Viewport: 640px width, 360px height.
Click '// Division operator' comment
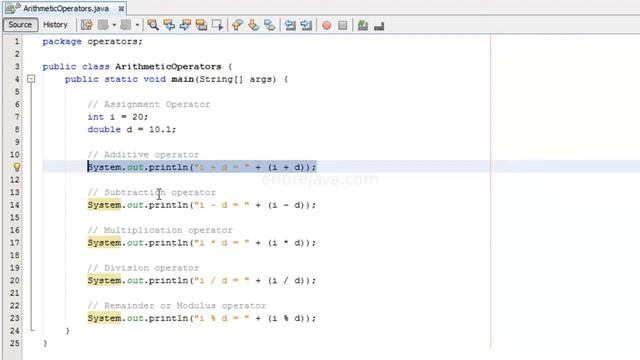point(143,268)
